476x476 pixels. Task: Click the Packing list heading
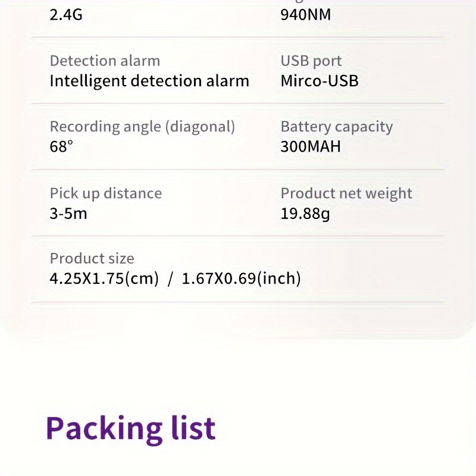[130, 428]
